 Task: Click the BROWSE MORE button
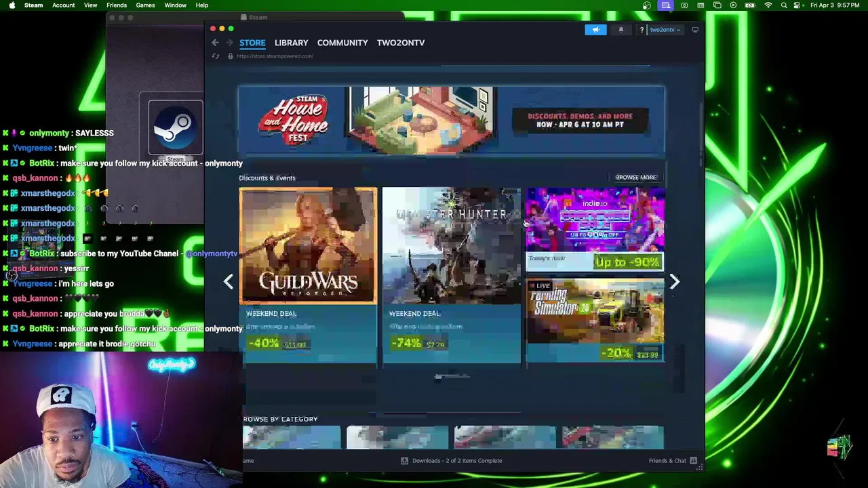[x=636, y=178]
